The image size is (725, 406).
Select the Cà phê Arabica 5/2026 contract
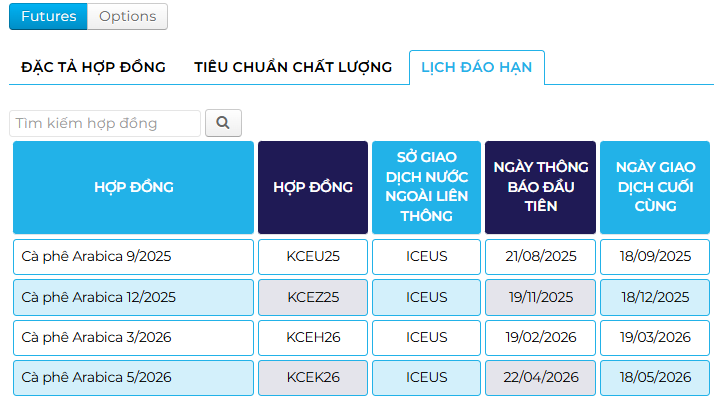pyautogui.click(x=134, y=377)
